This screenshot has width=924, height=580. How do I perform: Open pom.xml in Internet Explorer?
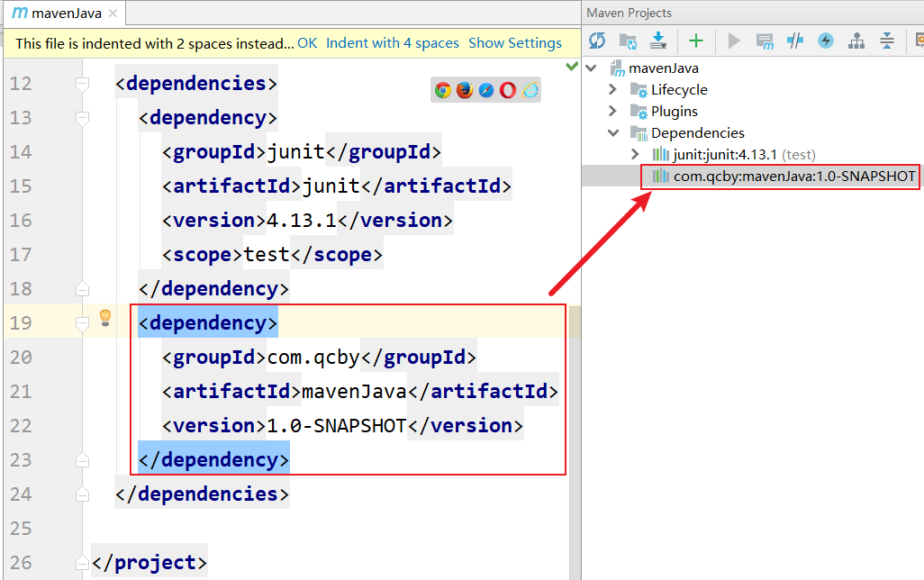click(x=530, y=90)
